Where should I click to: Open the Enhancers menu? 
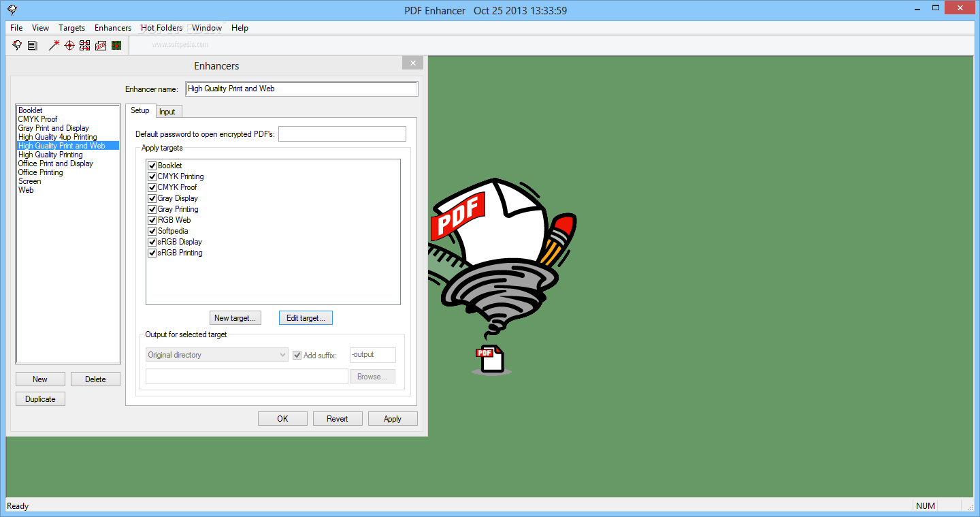pyautogui.click(x=113, y=28)
